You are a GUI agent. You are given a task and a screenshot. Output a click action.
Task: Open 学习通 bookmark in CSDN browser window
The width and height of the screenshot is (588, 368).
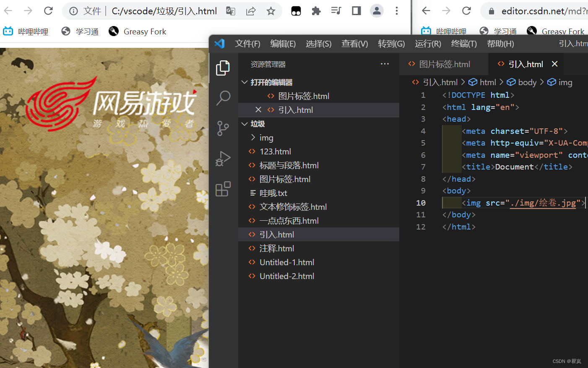click(x=498, y=31)
